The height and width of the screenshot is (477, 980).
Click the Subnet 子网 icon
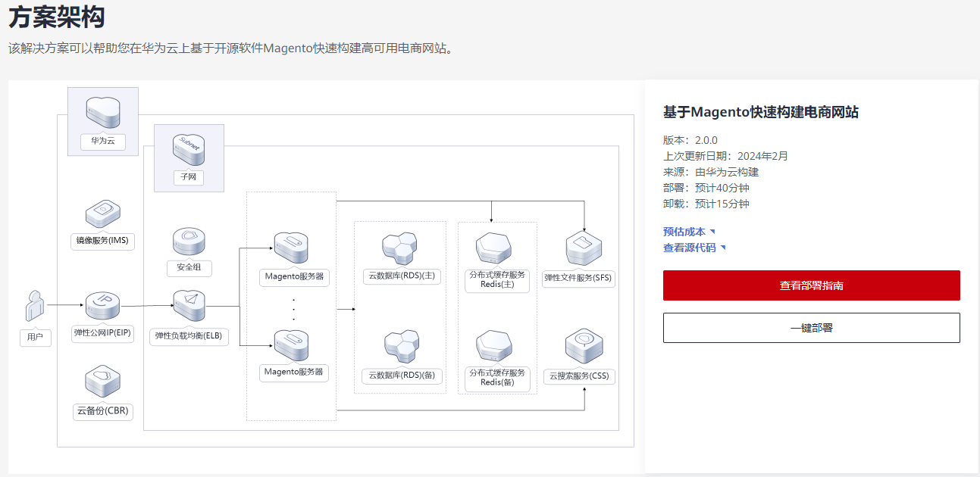tap(189, 149)
